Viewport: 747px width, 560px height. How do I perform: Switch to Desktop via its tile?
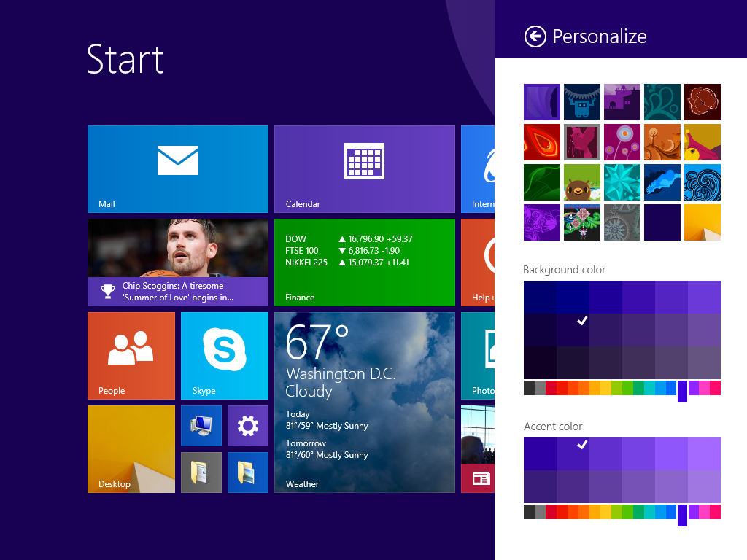tap(131, 448)
